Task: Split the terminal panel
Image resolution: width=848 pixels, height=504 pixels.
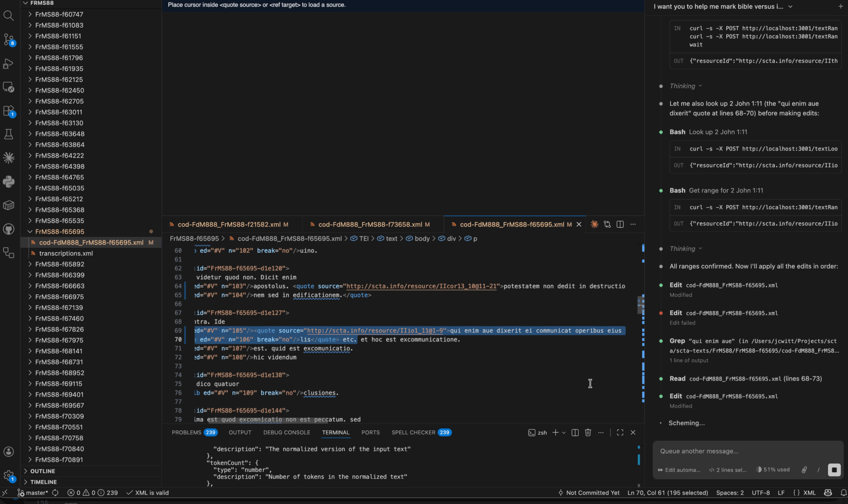Action: pos(575,433)
